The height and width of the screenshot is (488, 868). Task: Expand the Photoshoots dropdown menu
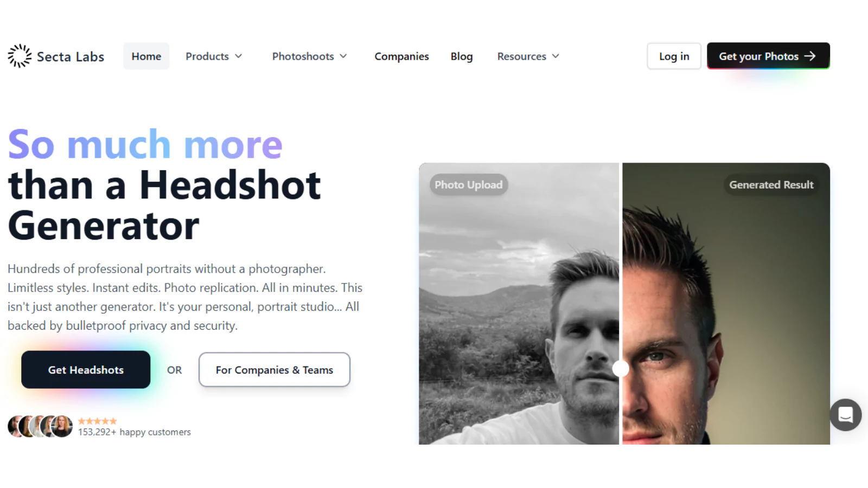pos(310,56)
